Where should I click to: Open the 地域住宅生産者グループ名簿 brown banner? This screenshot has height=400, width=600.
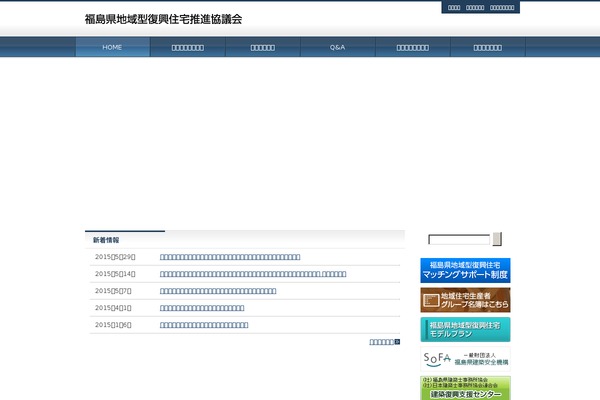coord(465,300)
